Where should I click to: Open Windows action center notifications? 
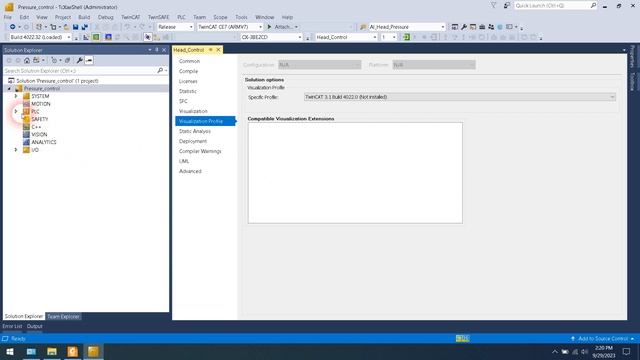click(x=627, y=351)
